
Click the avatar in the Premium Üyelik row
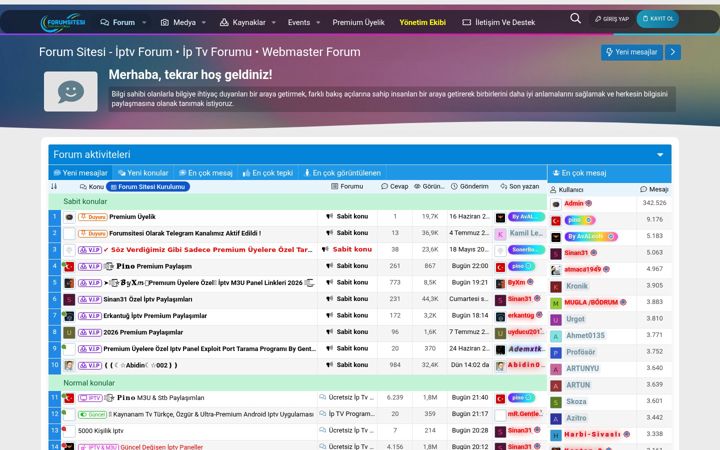[x=69, y=217]
